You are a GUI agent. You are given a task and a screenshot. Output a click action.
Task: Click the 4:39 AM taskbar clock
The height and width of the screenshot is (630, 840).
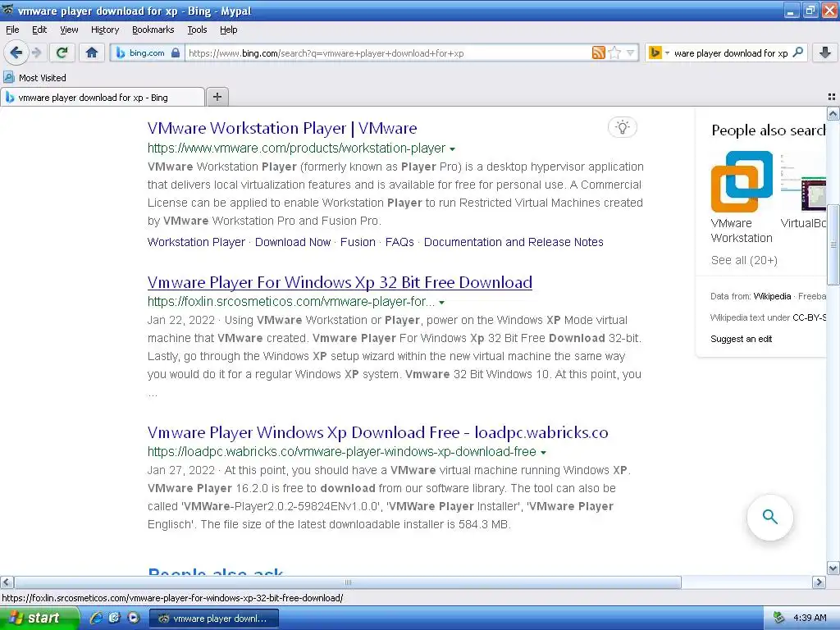pos(810,619)
